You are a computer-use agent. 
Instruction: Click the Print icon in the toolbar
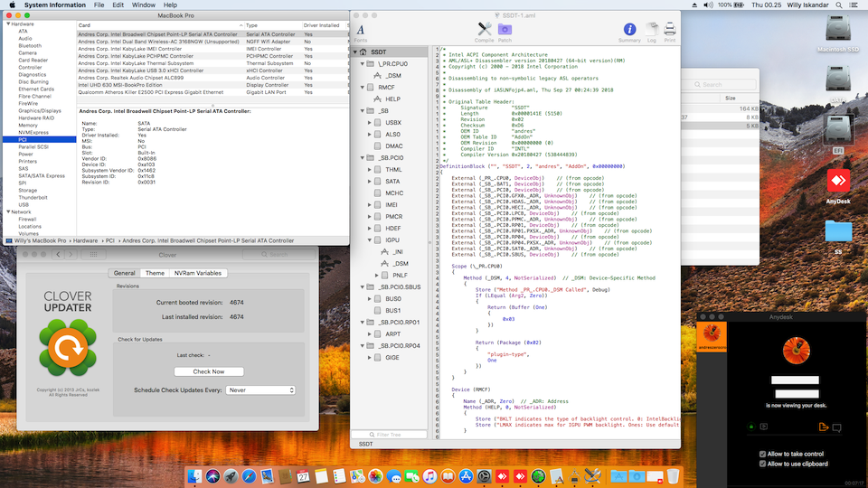point(670,31)
